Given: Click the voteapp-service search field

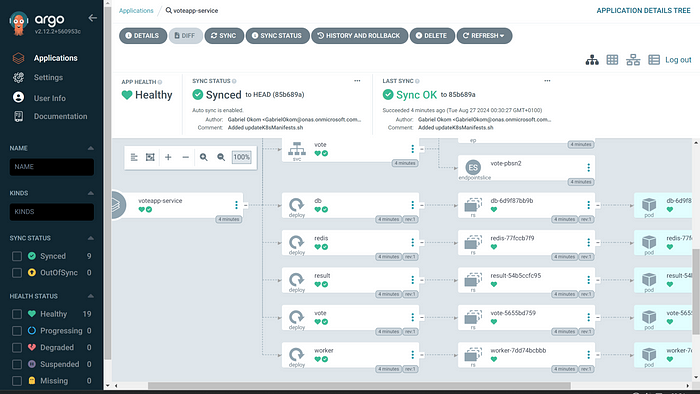Looking at the screenshot, I should [192, 11].
